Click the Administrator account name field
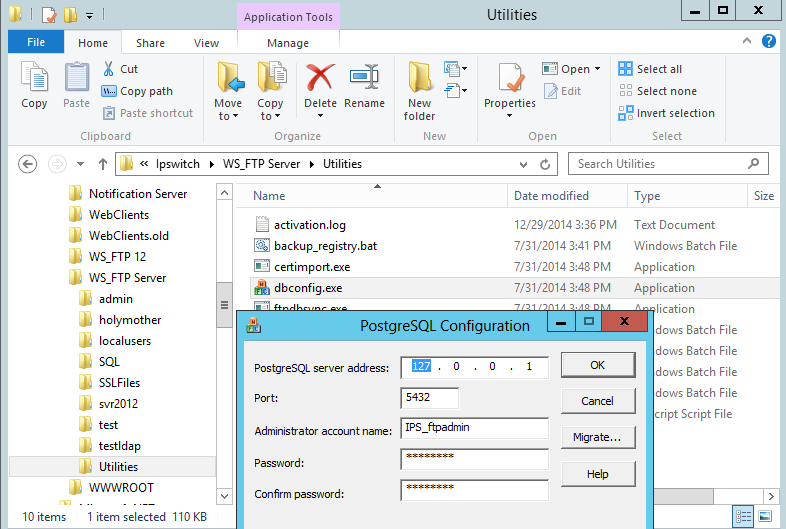This screenshot has height=529, width=786. [475, 428]
